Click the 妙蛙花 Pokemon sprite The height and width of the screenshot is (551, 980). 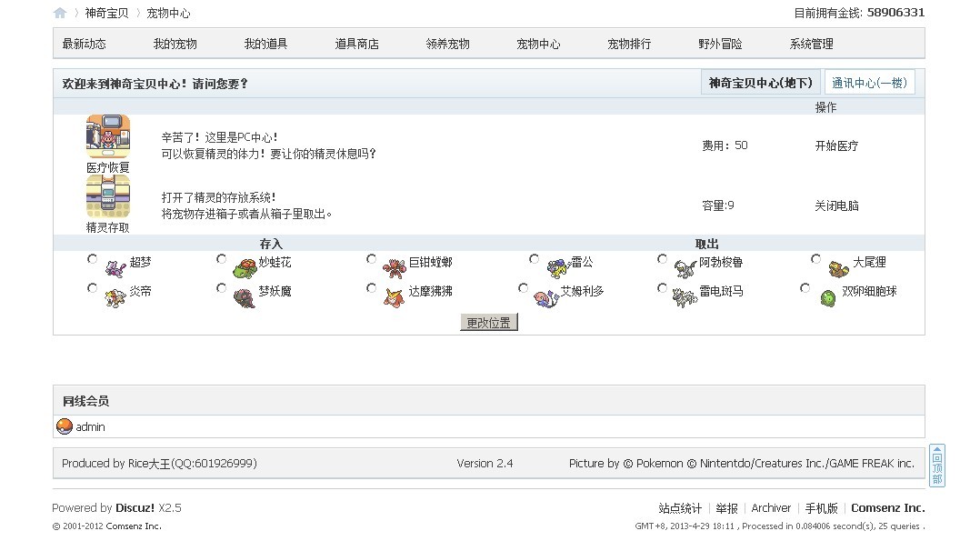click(x=245, y=267)
